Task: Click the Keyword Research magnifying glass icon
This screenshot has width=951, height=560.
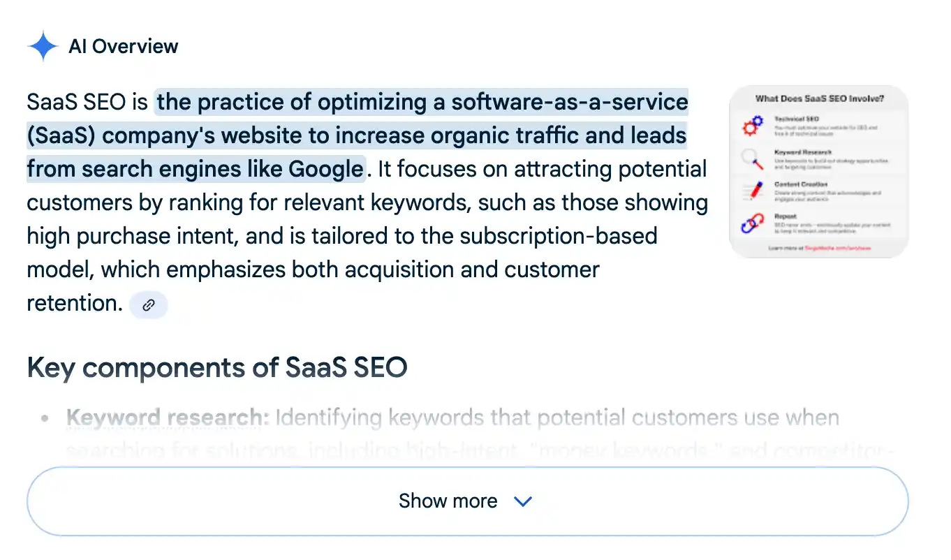Action: (753, 159)
